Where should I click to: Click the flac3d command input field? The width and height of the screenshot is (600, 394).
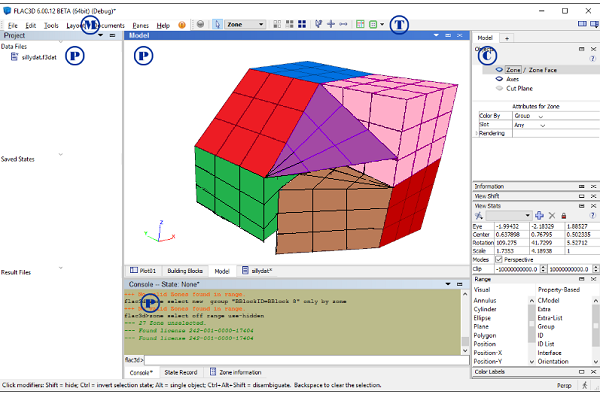click(x=307, y=360)
